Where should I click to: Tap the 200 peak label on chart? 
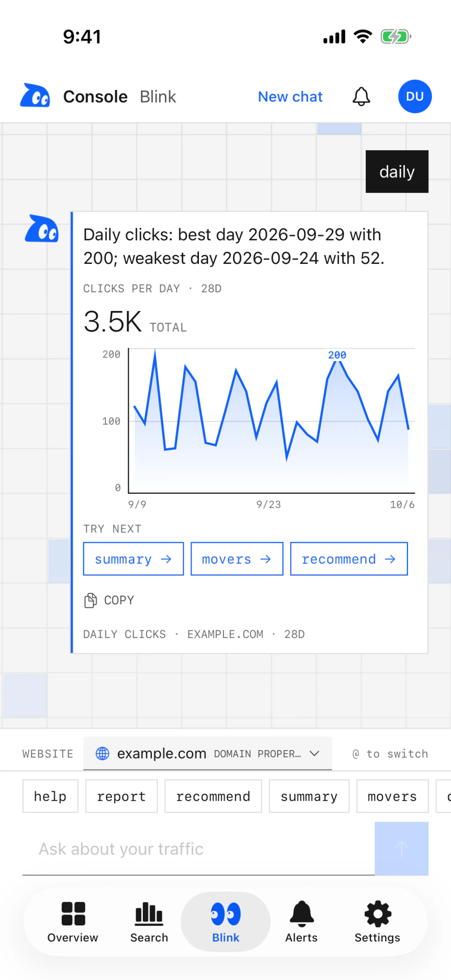337,355
